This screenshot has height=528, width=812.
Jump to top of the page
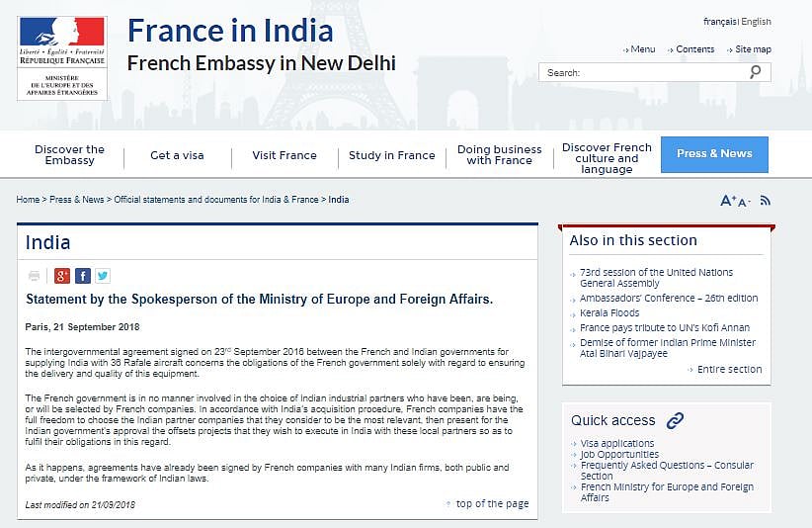click(492, 503)
